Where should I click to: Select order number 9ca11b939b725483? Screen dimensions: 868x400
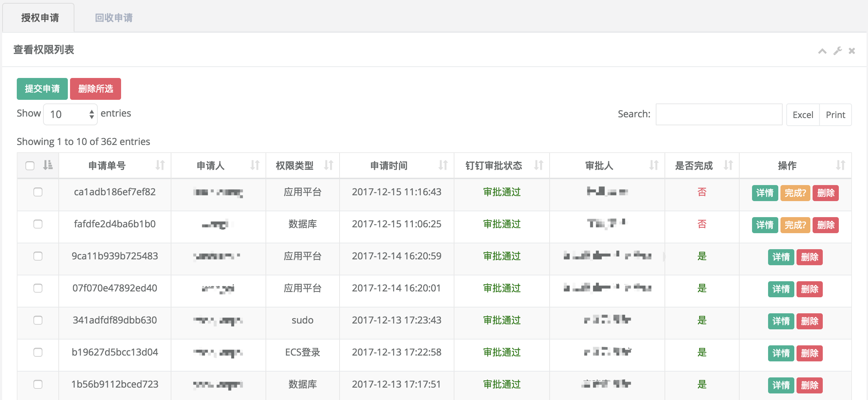(115, 256)
